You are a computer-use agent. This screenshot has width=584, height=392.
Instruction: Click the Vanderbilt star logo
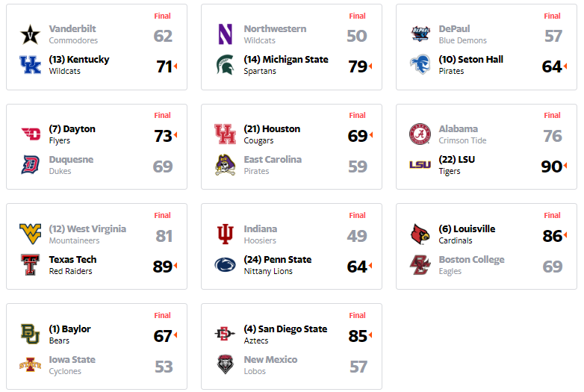point(30,34)
